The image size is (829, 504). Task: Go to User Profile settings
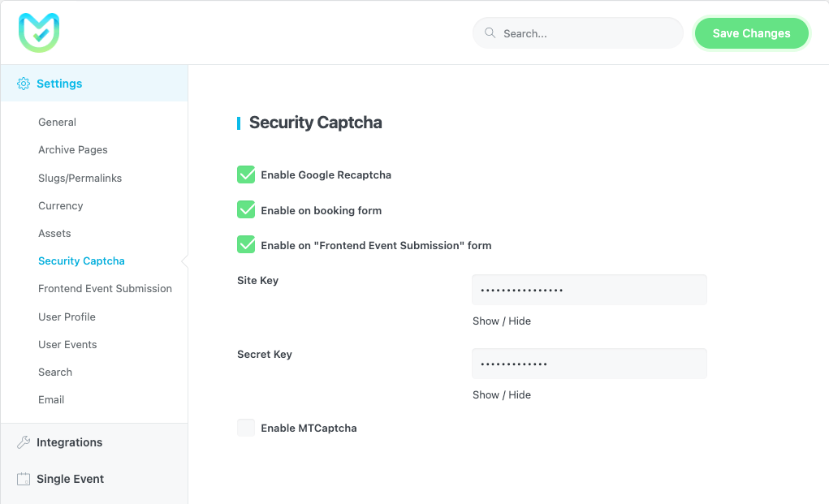click(67, 317)
